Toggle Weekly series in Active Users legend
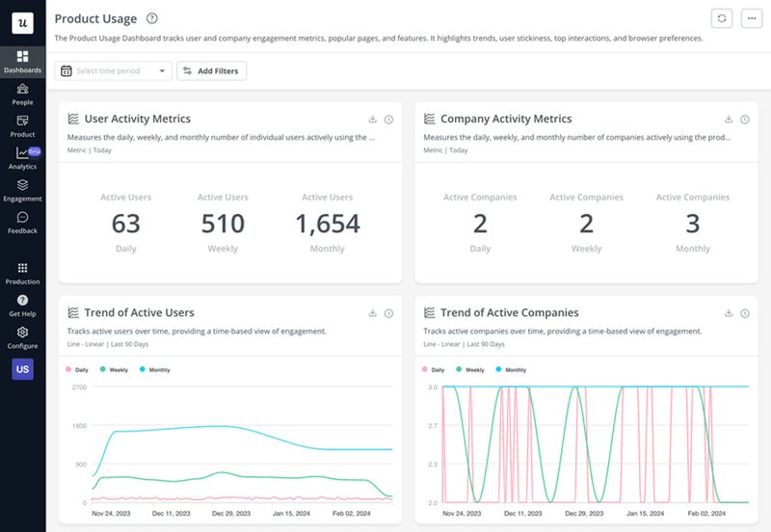The width and height of the screenshot is (771, 532). [114, 369]
